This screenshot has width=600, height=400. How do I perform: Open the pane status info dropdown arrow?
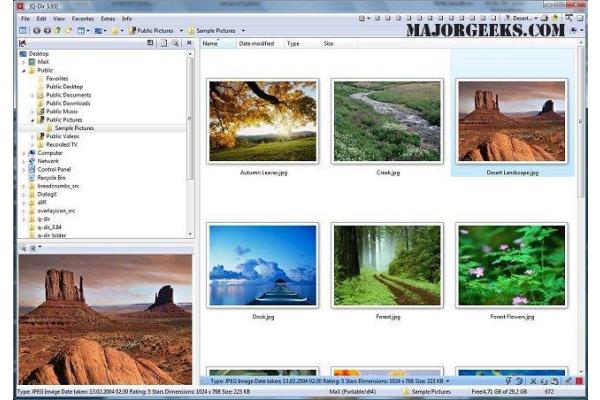[448, 381]
